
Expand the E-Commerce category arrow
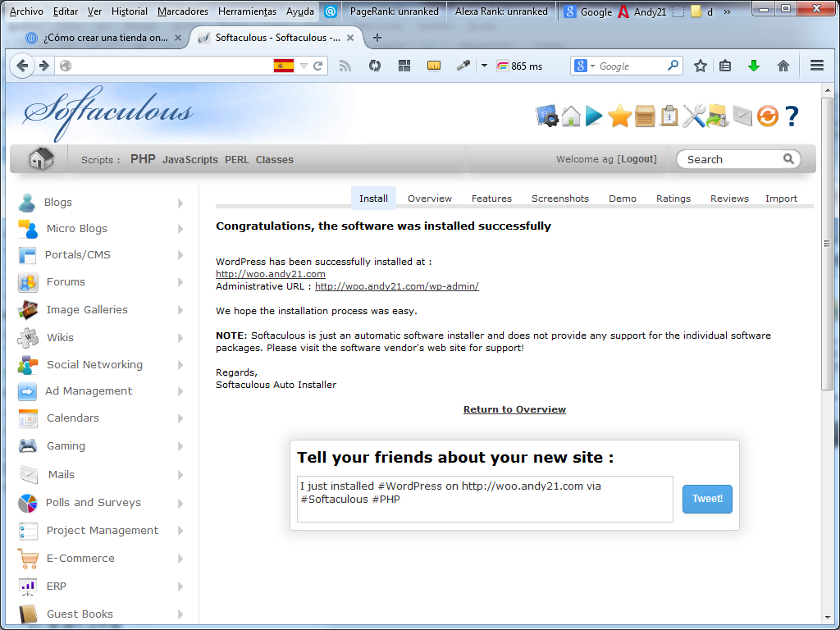pos(180,559)
